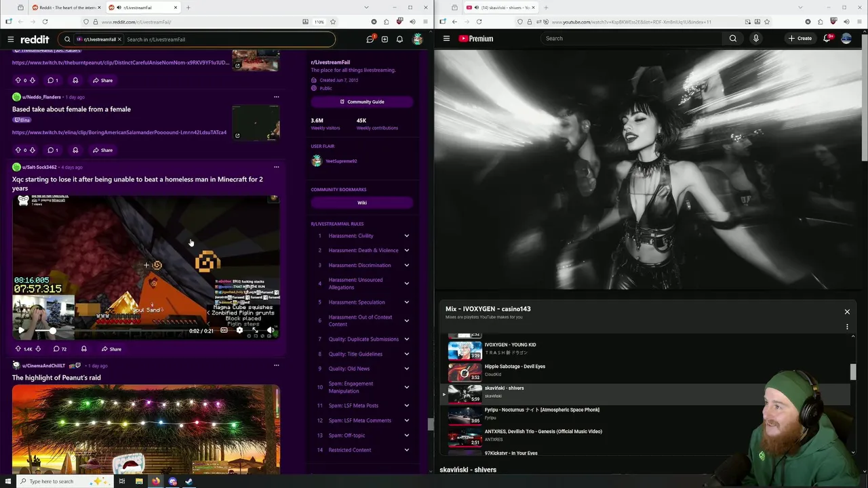Open Firefox from the taskbar
This screenshot has height=488, width=868.
(x=156, y=481)
